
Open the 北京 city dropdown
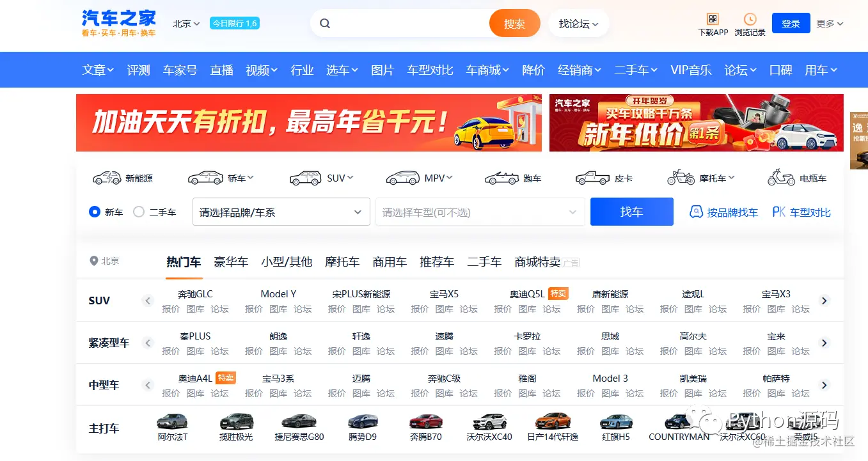tap(186, 24)
